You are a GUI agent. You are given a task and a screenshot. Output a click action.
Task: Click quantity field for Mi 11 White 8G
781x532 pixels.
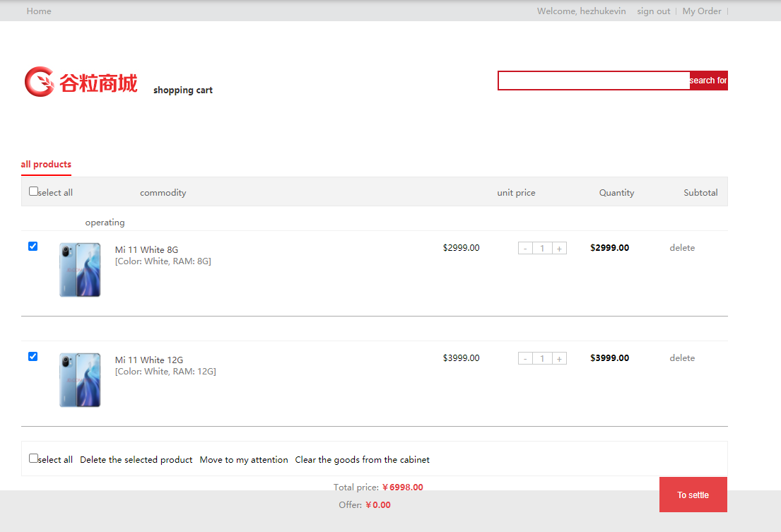(542, 248)
